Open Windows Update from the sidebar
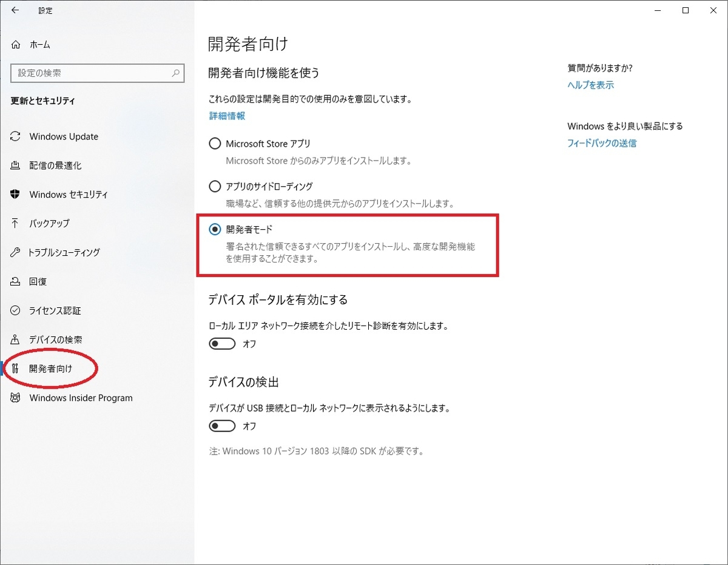 [63, 136]
